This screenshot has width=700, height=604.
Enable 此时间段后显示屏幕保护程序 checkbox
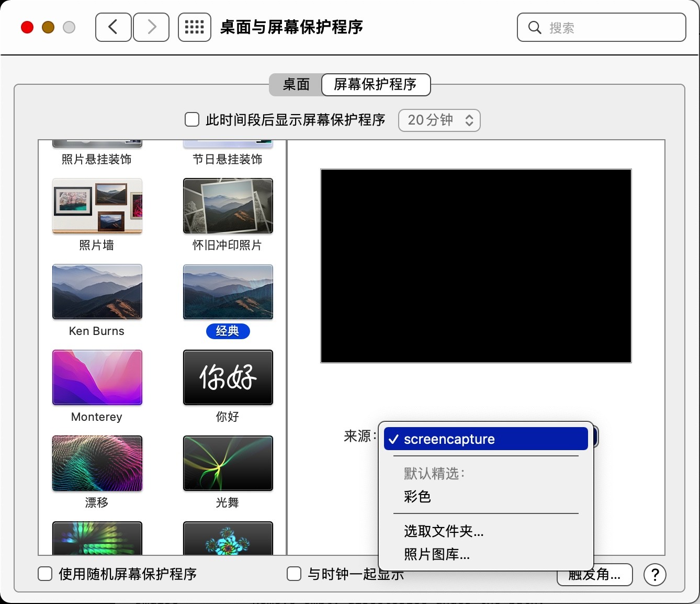(192, 120)
